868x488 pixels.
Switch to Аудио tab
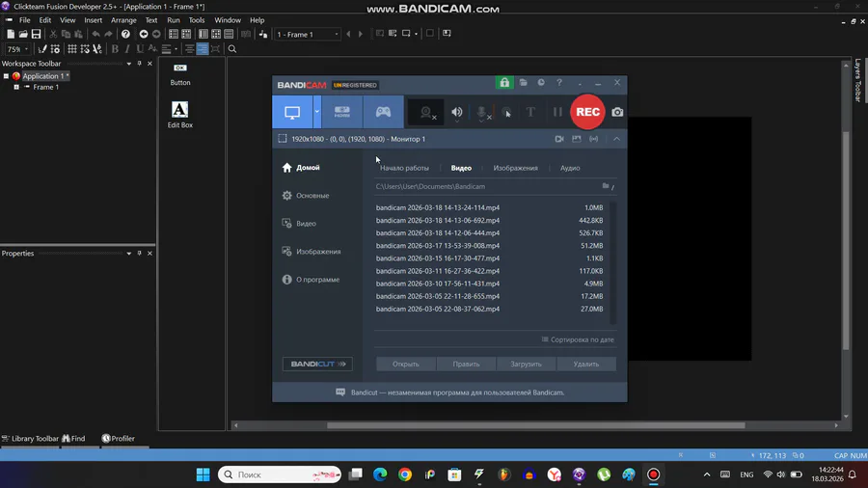point(570,168)
